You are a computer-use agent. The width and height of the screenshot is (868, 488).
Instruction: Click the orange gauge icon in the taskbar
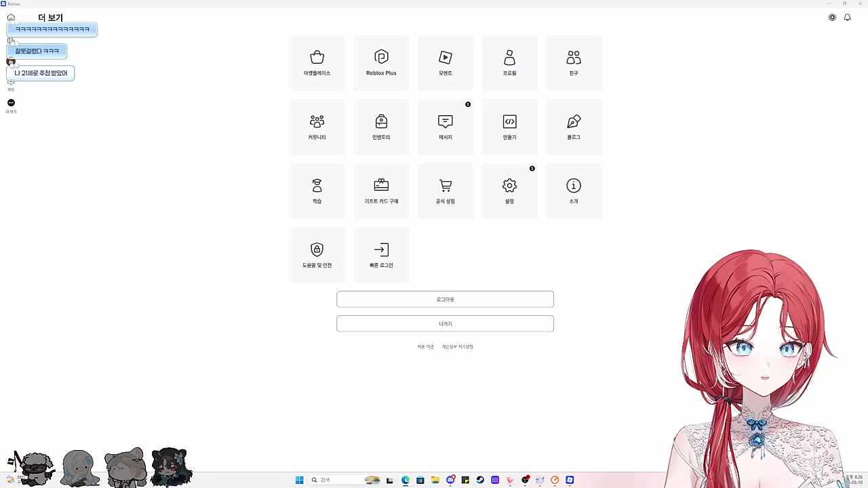(555, 480)
